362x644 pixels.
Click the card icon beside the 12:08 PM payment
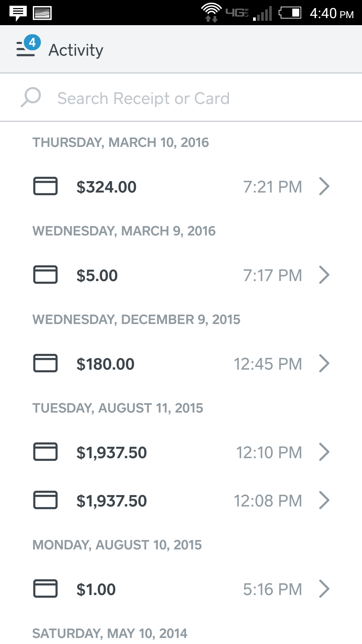pyautogui.click(x=45, y=500)
